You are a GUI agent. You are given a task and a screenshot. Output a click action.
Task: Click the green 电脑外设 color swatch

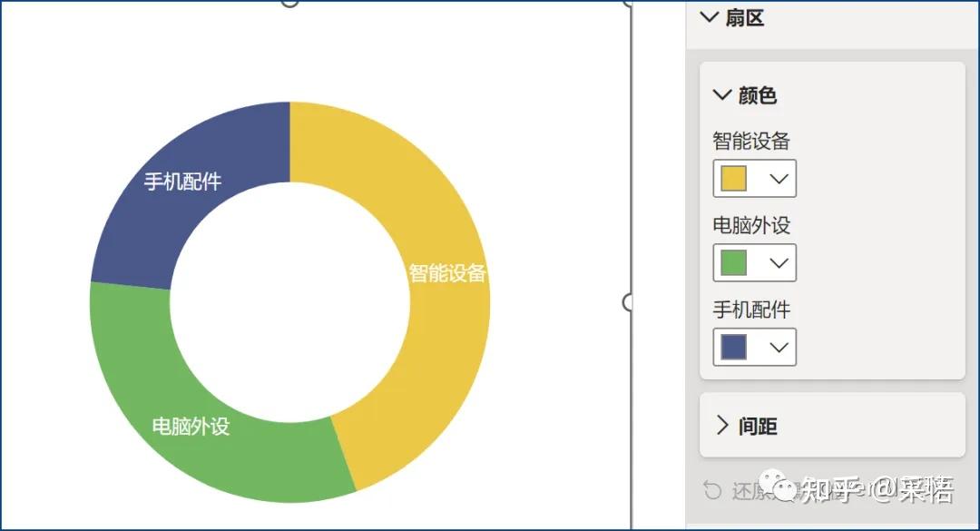click(x=734, y=262)
